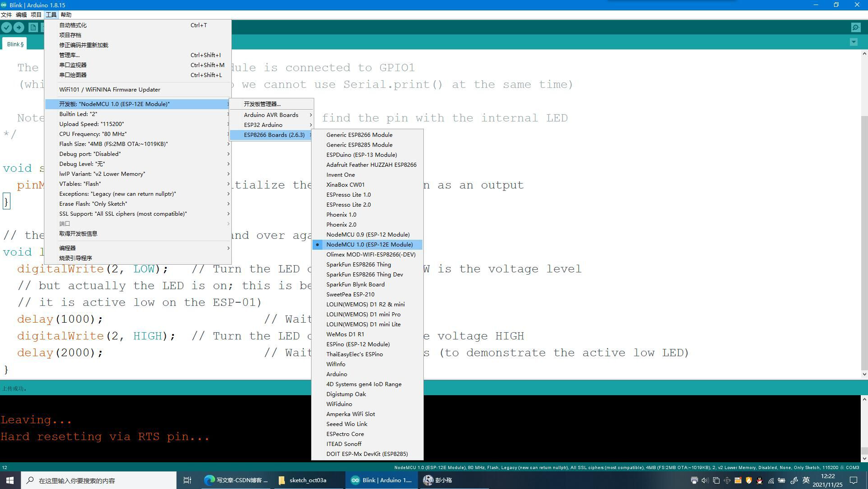This screenshot has width=868, height=489.
Task: Open 管理库... entry
Action: 138,55
